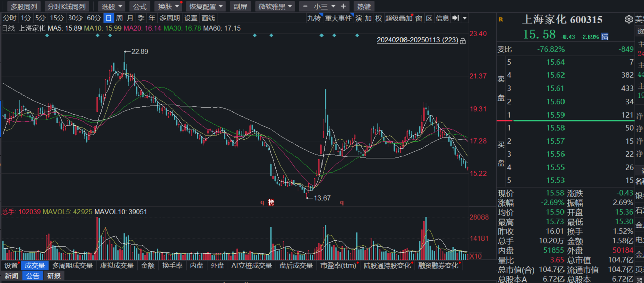Open the 信息 info panel

443,18
